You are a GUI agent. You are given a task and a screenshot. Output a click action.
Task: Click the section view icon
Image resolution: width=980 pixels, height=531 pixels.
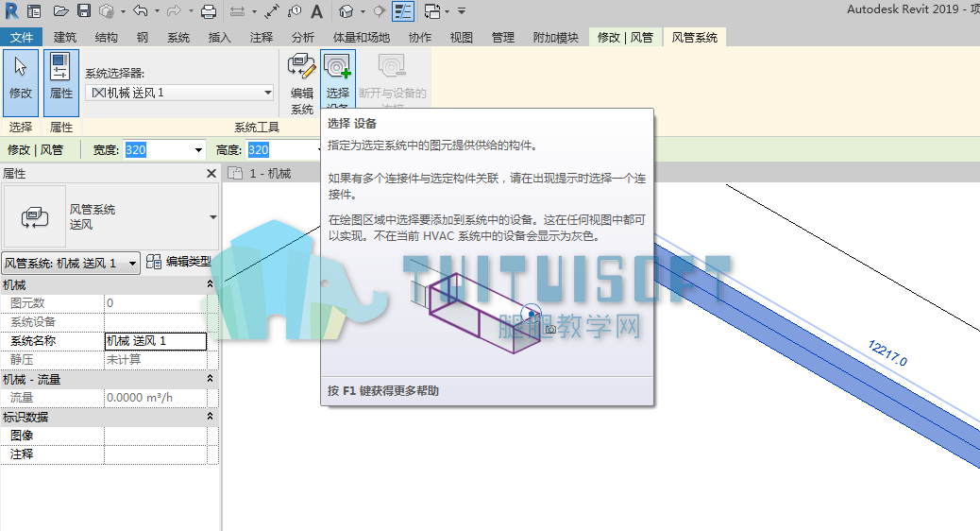pyautogui.click(x=379, y=11)
